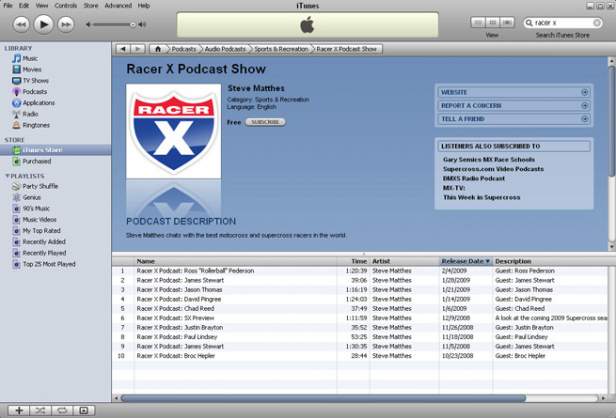This screenshot has height=418, width=616.
Task: Open the Controls menu
Action: point(66,6)
